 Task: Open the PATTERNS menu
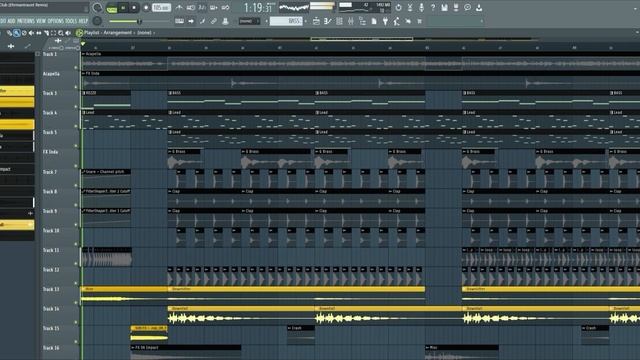coord(26,21)
